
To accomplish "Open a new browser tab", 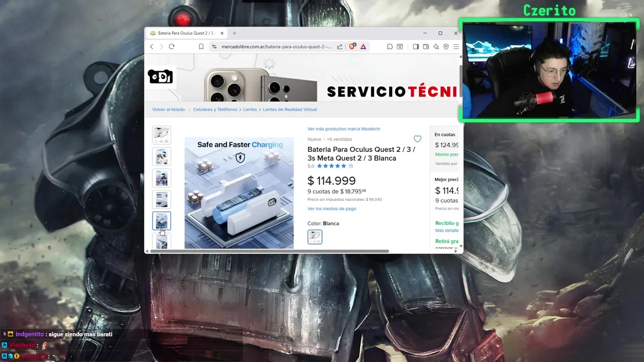I will click(234, 33).
